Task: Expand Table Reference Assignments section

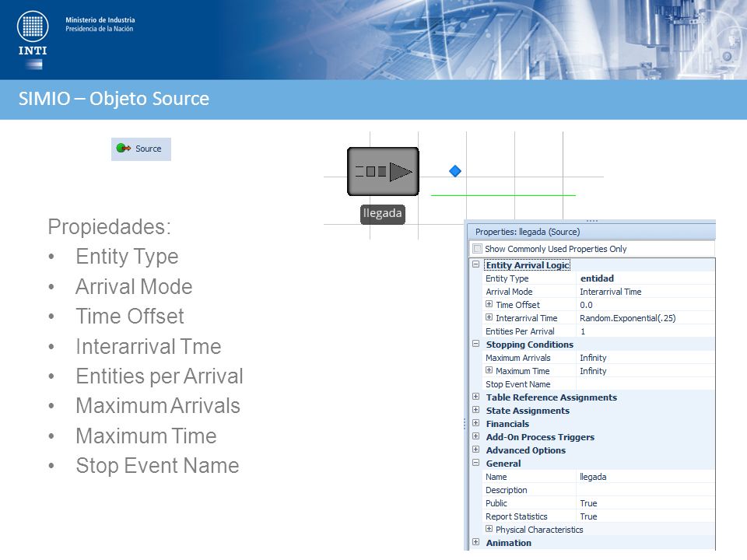Action: (x=475, y=396)
